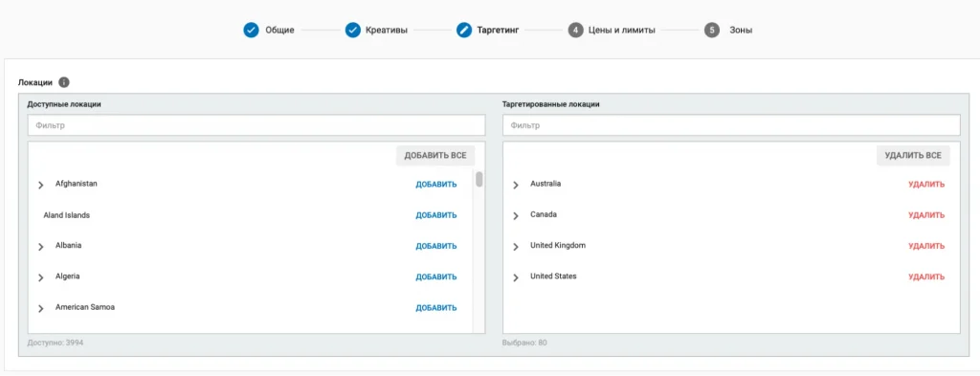Click the Выбрано: 80 counter text
980x376 pixels.
click(x=524, y=343)
